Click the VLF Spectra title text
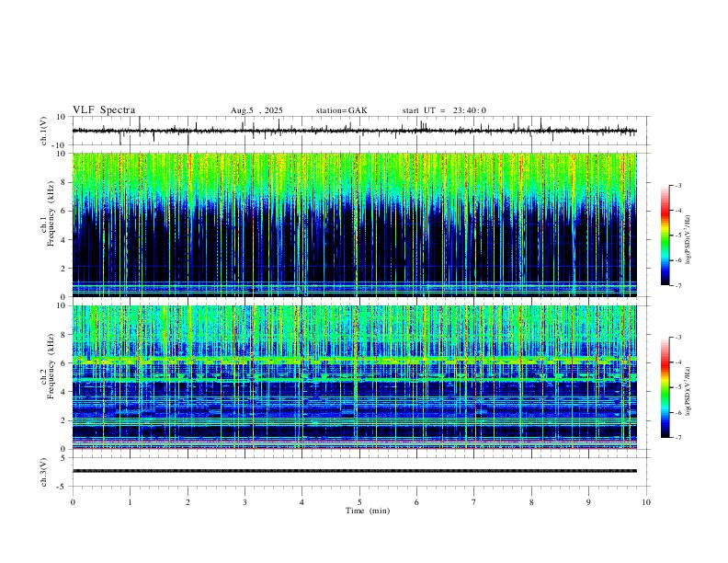The height and width of the screenshot is (563, 728). (104, 110)
